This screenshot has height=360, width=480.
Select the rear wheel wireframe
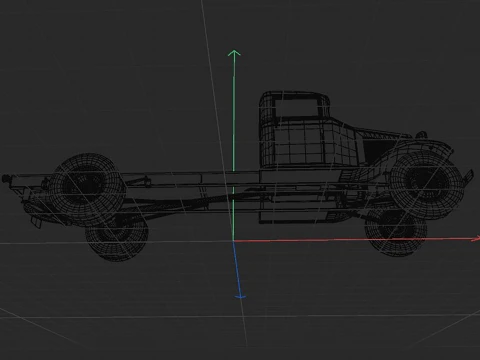87,190
